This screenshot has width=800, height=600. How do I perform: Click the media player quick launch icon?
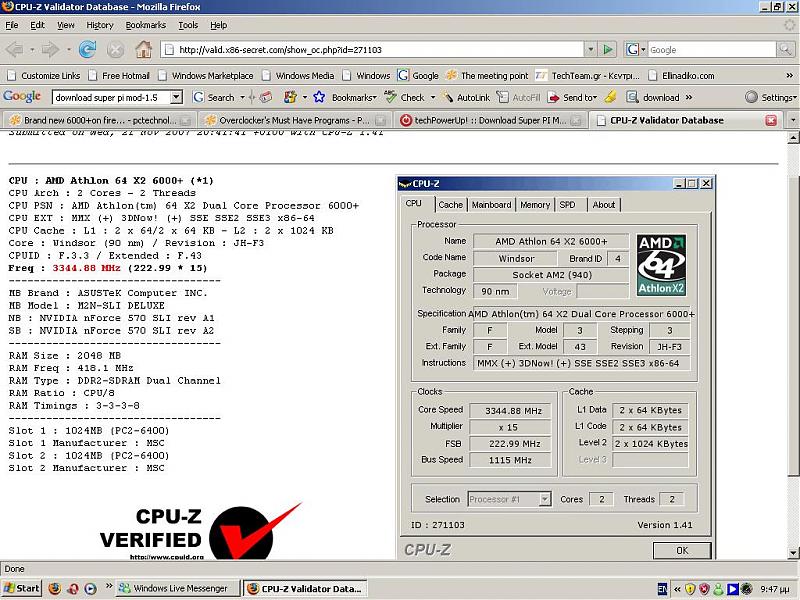coord(90,588)
